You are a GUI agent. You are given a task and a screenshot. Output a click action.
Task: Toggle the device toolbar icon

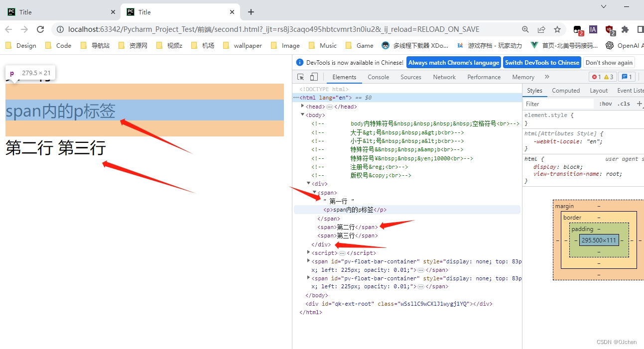point(314,77)
